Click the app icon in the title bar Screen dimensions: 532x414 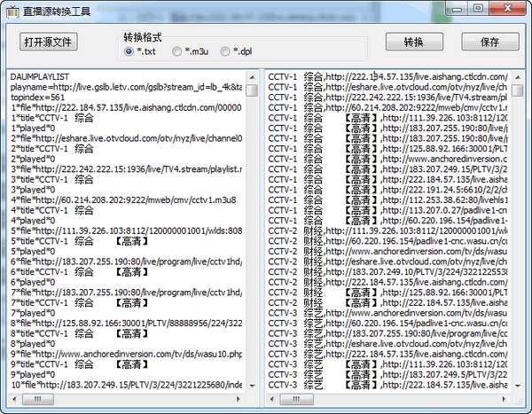[x=13, y=11]
